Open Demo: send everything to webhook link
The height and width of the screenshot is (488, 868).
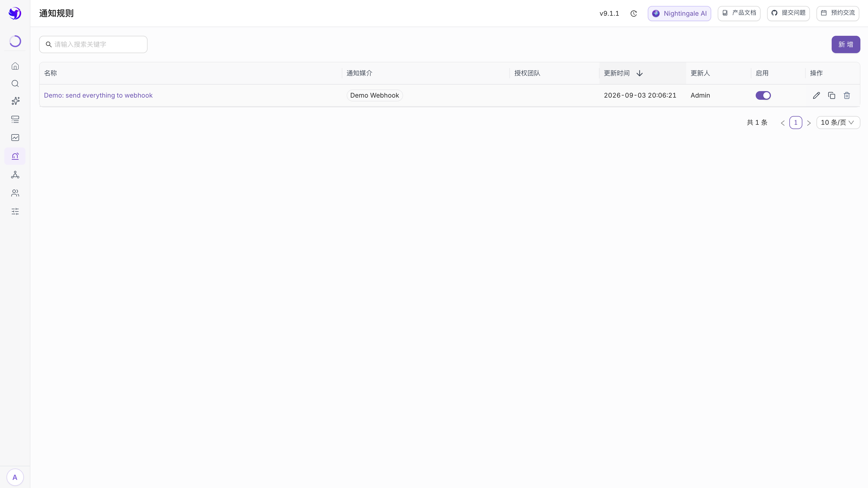(98, 96)
